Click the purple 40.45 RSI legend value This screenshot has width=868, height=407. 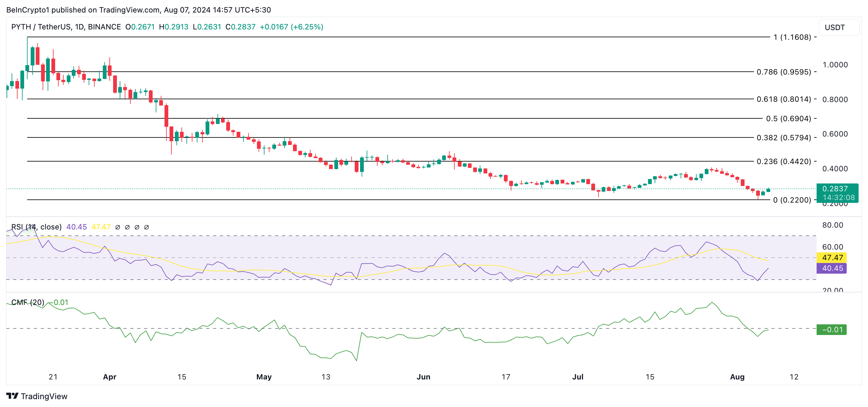click(x=76, y=227)
